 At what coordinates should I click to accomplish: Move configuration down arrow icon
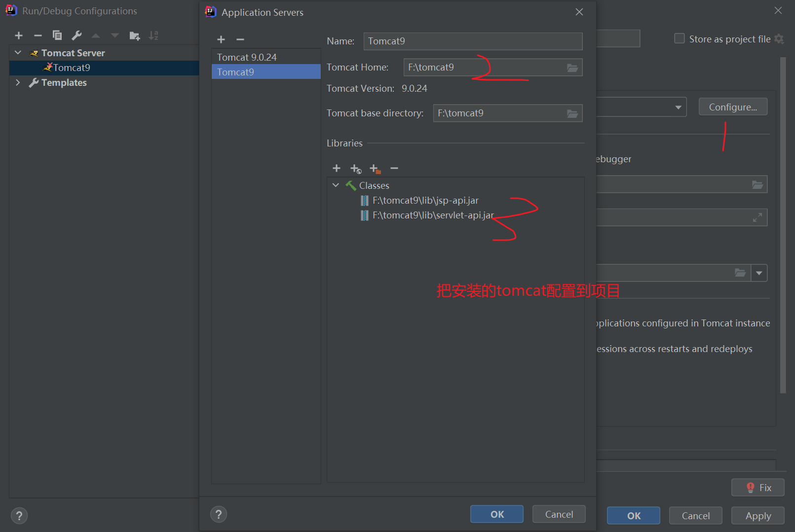115,35
